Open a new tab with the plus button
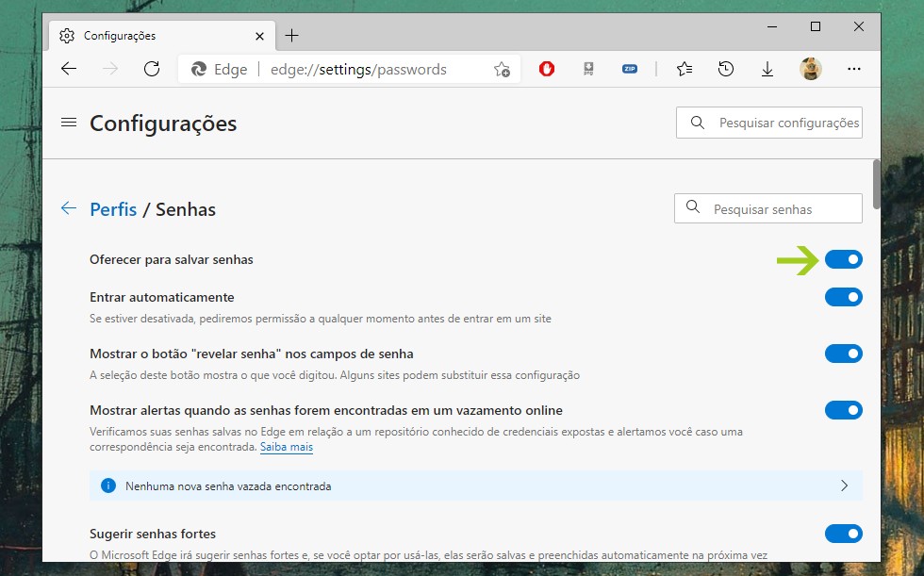This screenshot has width=924, height=576. [291, 36]
